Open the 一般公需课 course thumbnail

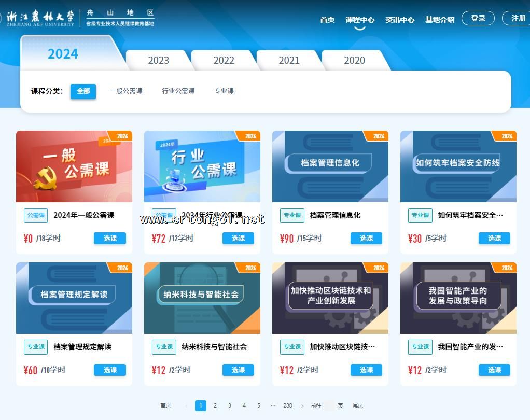(74, 166)
